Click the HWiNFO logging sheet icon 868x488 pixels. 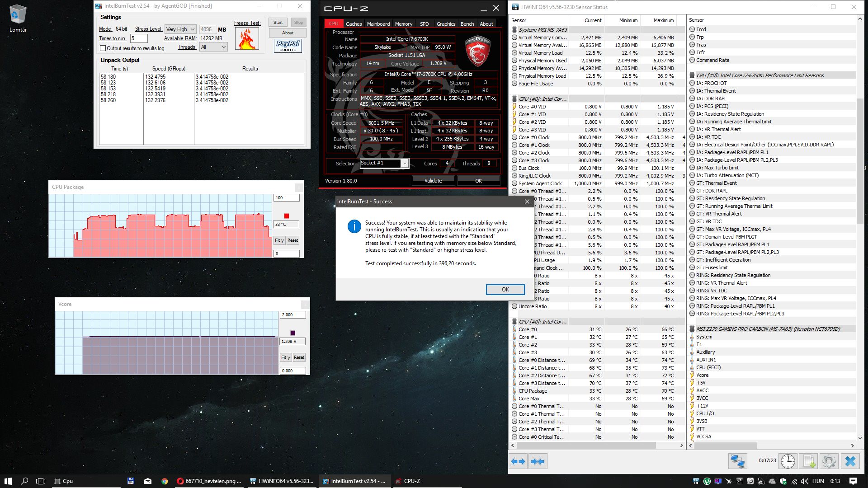point(808,461)
